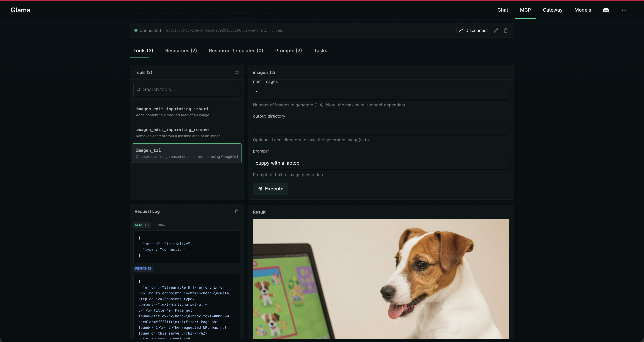The width and height of the screenshot is (644, 342).
Task: Open the ellipsis overflow menu
Action: [624, 10]
